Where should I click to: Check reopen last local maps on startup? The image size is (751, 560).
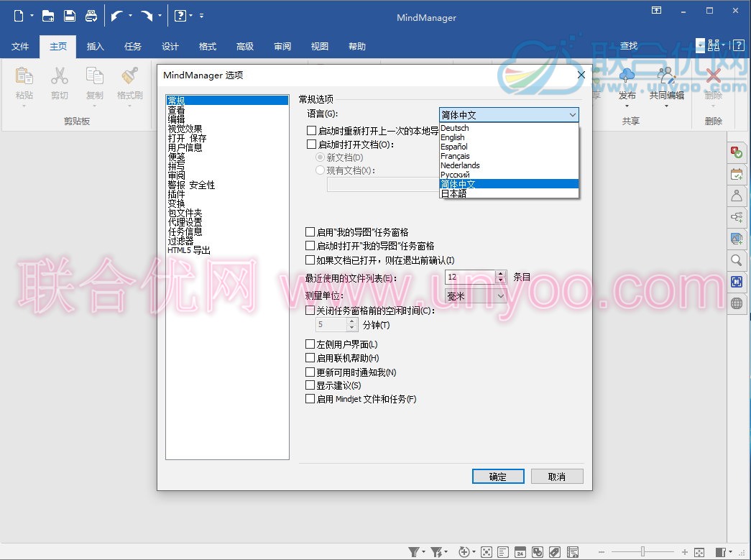(x=311, y=130)
